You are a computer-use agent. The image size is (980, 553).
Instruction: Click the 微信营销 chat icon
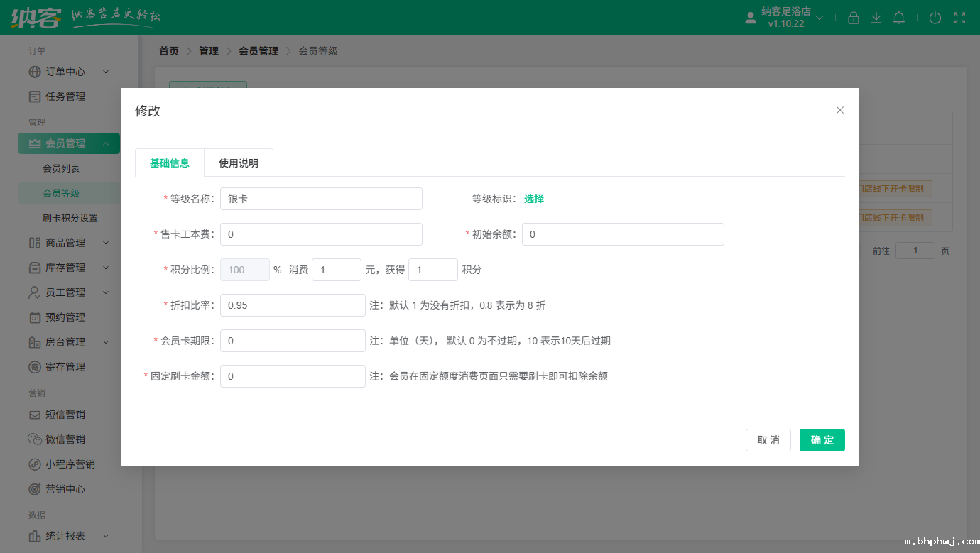[34, 439]
